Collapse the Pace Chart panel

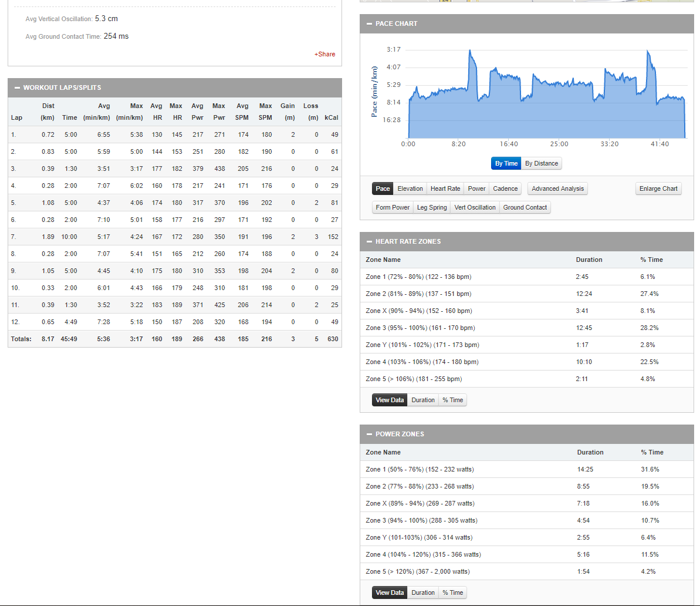tap(369, 23)
